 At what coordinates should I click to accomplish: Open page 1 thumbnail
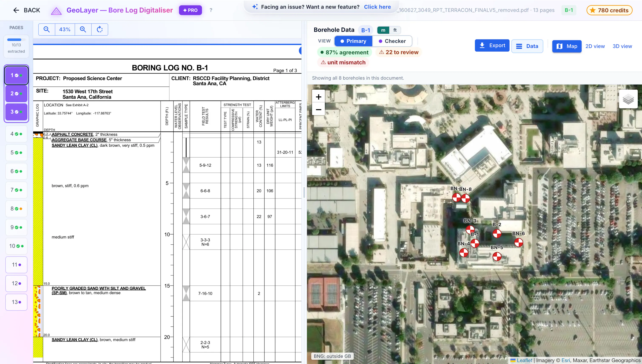[16, 75]
